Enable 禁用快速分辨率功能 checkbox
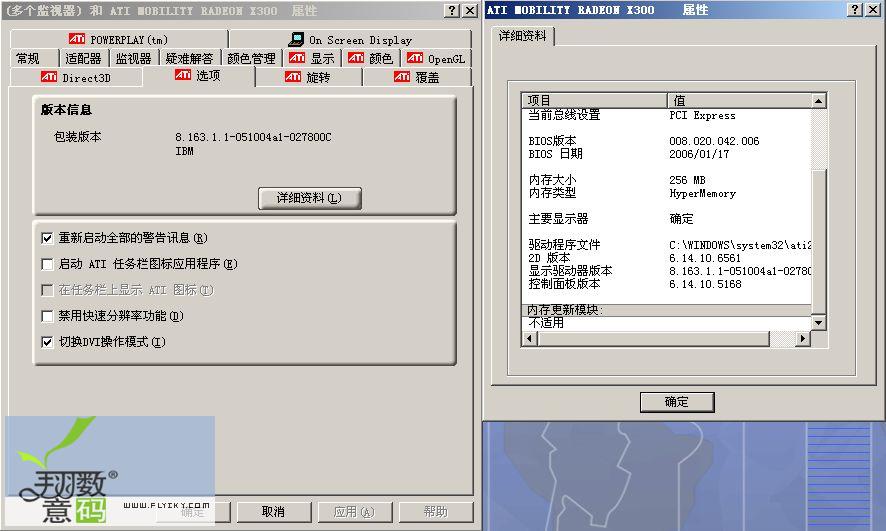 pyautogui.click(x=47, y=316)
